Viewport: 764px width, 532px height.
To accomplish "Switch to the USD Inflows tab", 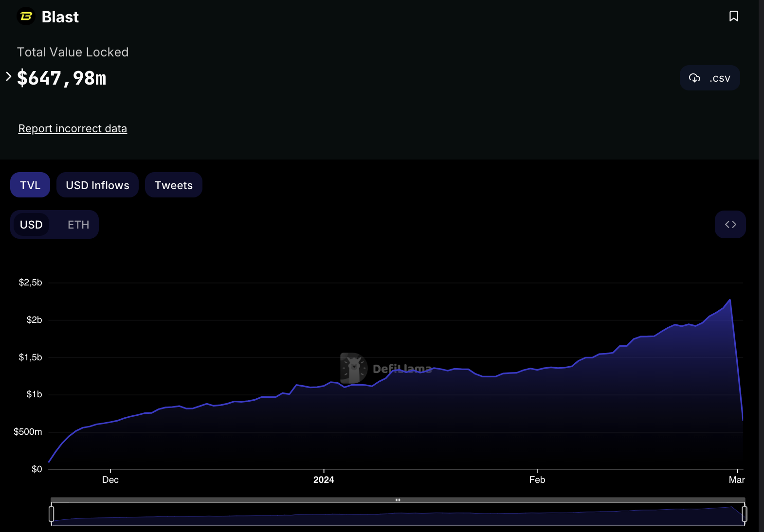I will click(x=97, y=185).
